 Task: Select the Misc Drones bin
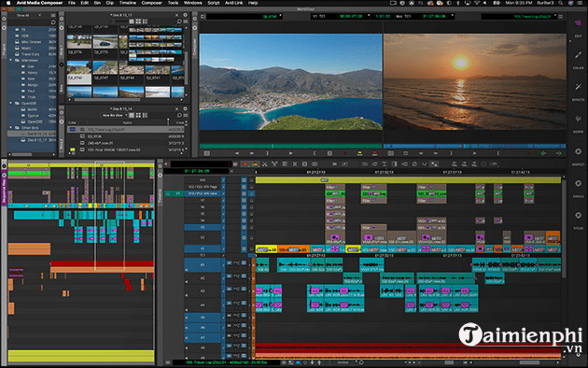(x=31, y=42)
